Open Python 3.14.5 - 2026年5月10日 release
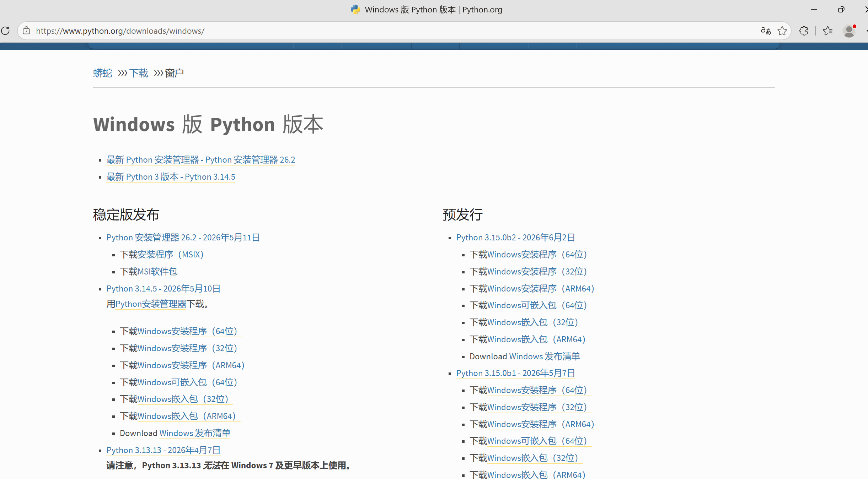This screenshot has width=868, height=479. click(x=164, y=289)
